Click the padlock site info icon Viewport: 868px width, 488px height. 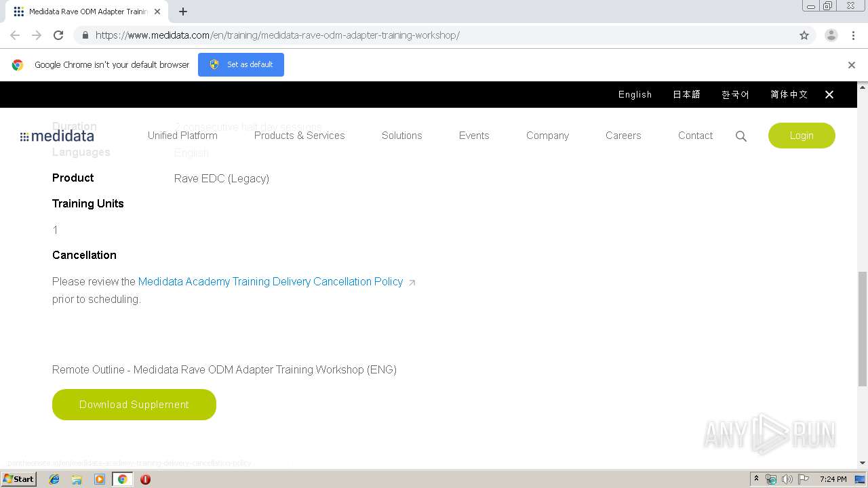(x=85, y=35)
